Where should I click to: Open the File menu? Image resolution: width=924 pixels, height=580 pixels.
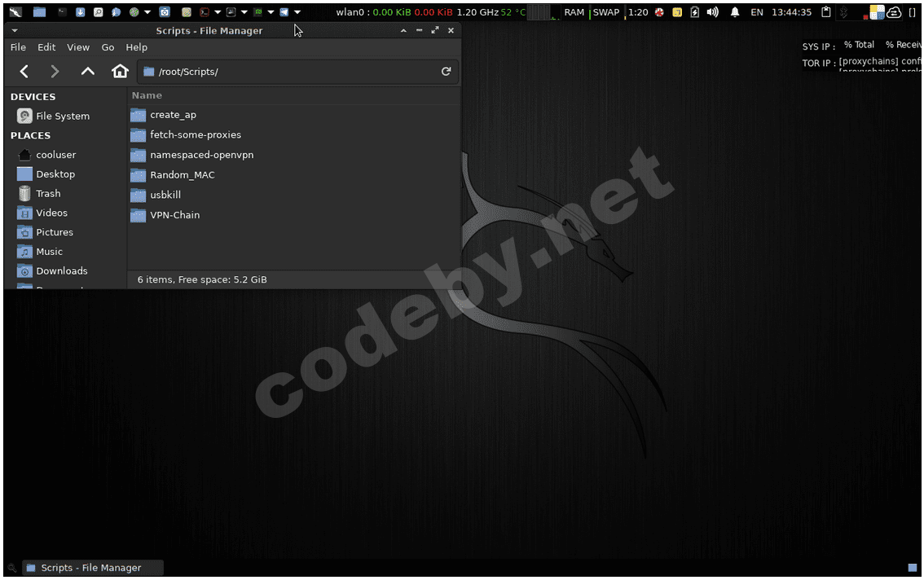(18, 47)
